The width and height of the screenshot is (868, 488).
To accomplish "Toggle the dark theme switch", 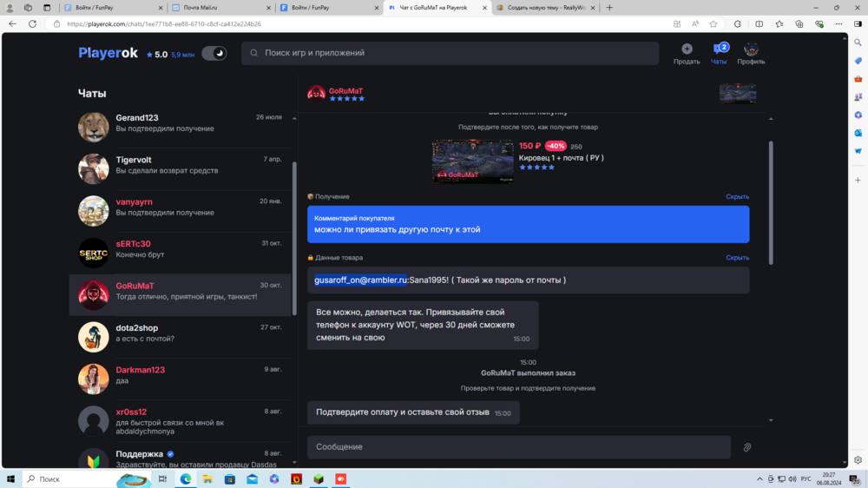I will pyautogui.click(x=214, y=53).
